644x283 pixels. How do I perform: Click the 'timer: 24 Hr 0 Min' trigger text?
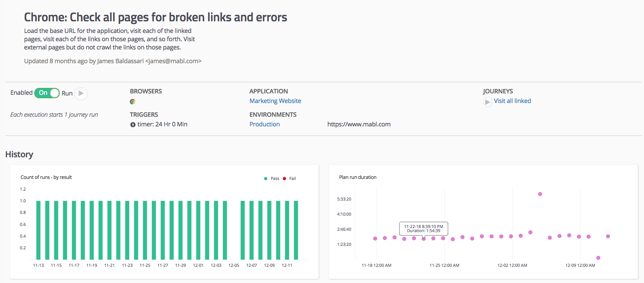click(162, 124)
